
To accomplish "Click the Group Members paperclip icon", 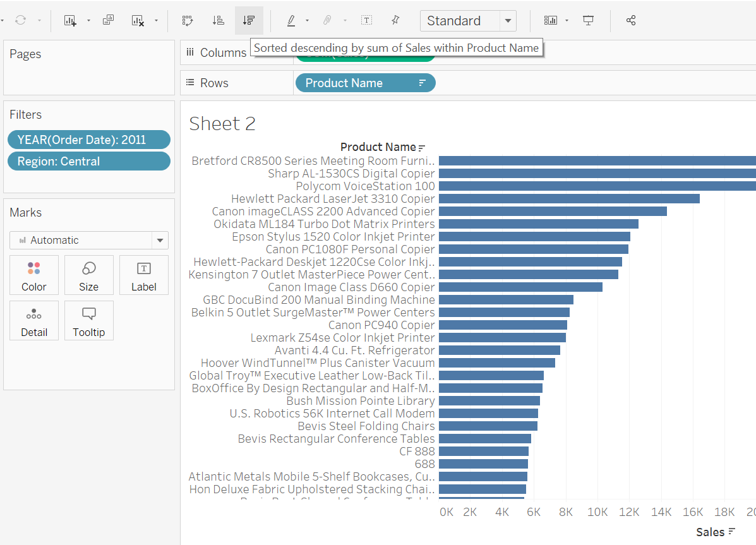I will tap(327, 20).
